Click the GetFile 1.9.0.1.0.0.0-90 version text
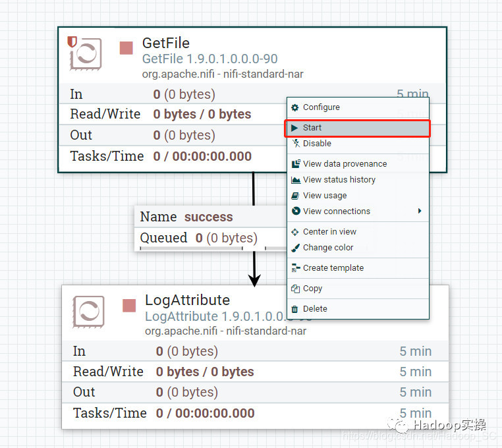 pyautogui.click(x=209, y=59)
